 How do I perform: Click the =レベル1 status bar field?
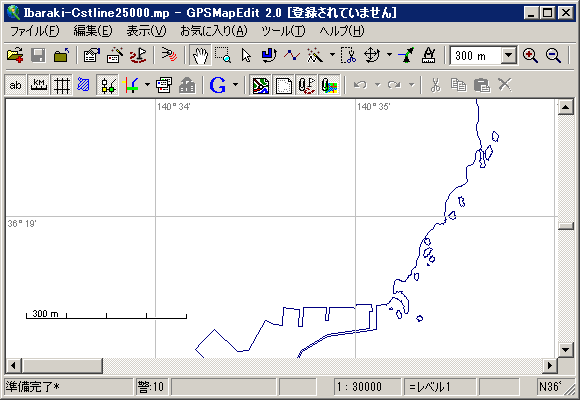[440, 387]
